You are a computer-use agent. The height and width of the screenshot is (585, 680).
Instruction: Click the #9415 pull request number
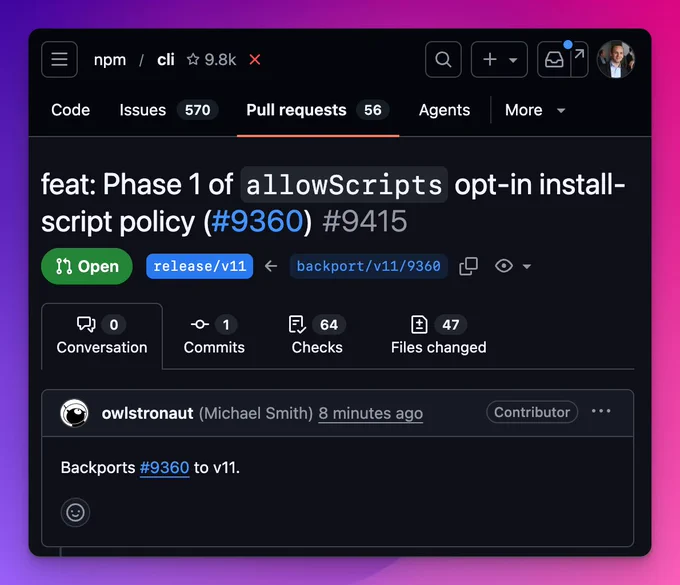365,222
